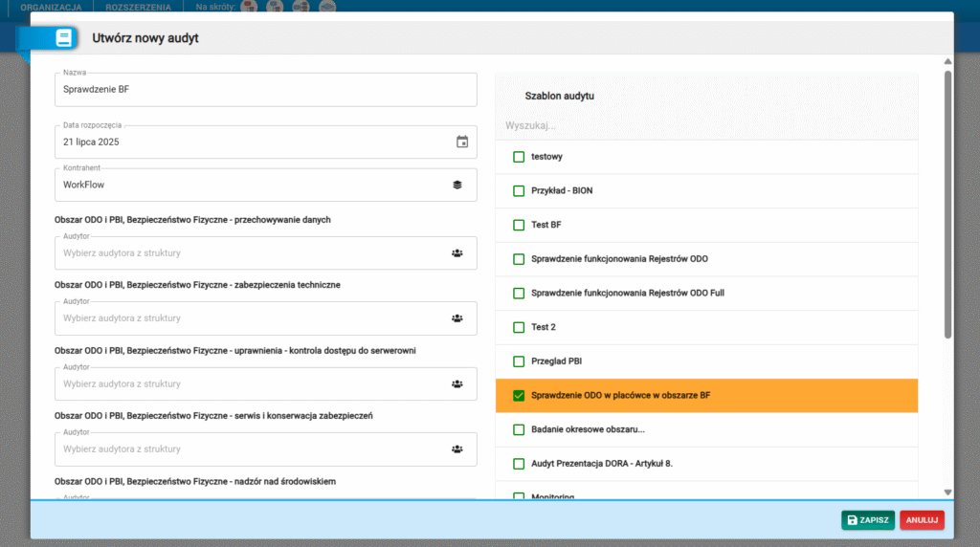The width and height of the screenshot is (980, 547).
Task: Select the 'Test BF' template checkbox
Action: coord(519,225)
